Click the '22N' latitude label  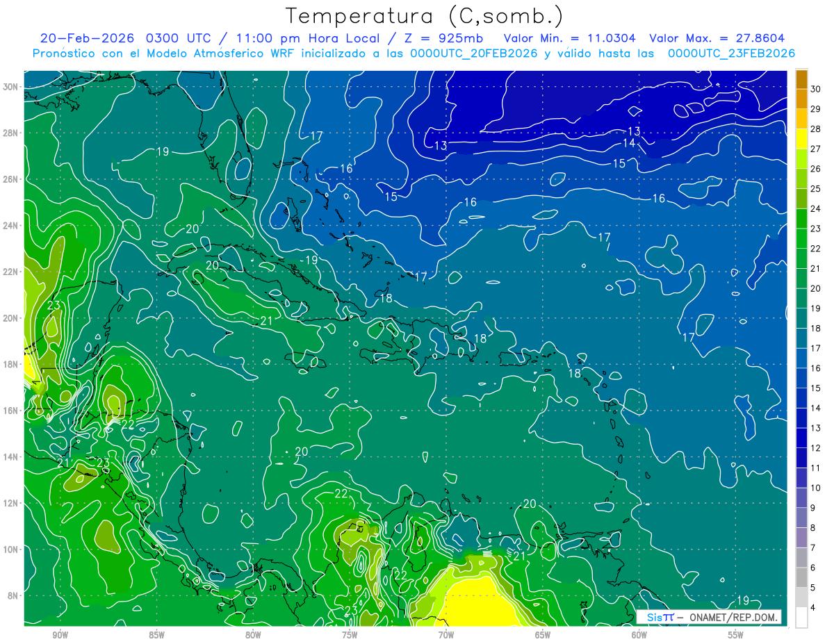point(10,272)
